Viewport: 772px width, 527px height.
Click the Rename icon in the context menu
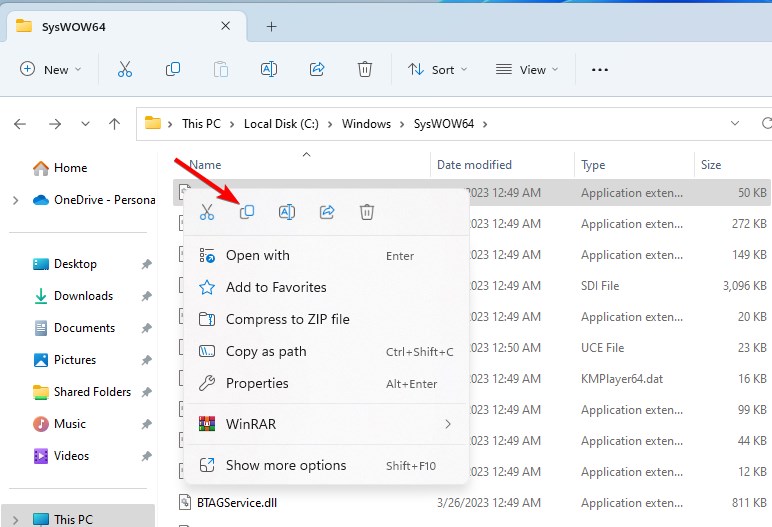click(x=287, y=212)
